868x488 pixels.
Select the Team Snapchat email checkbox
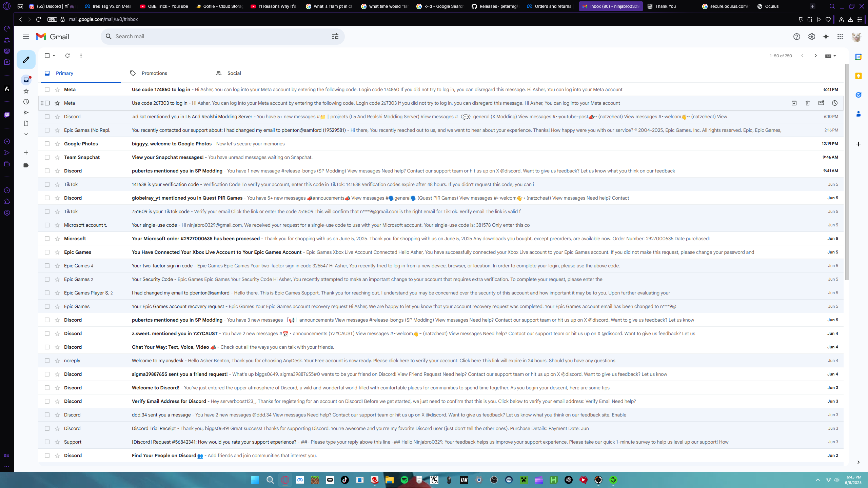click(47, 157)
